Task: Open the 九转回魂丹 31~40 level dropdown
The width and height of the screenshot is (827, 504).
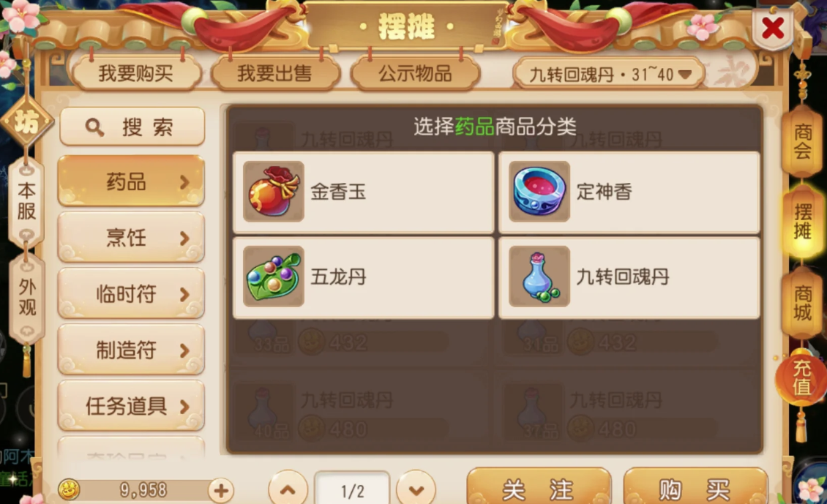Action: [609, 75]
